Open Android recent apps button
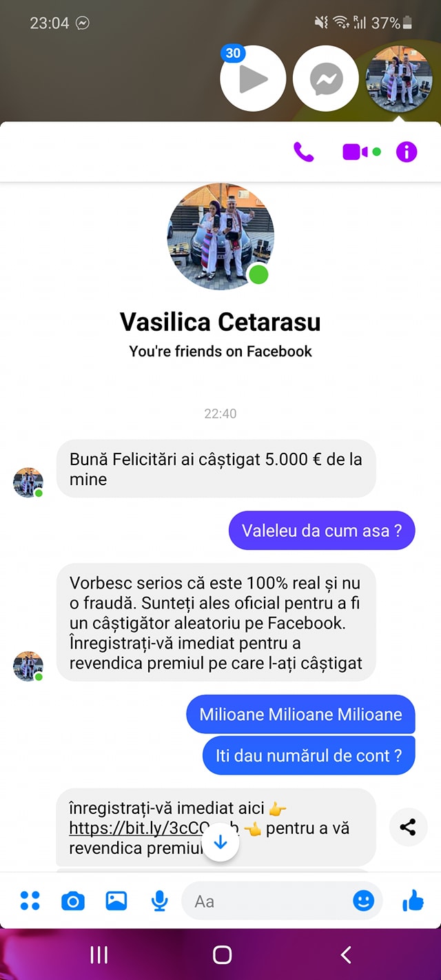The width and height of the screenshot is (441, 980). click(x=99, y=955)
